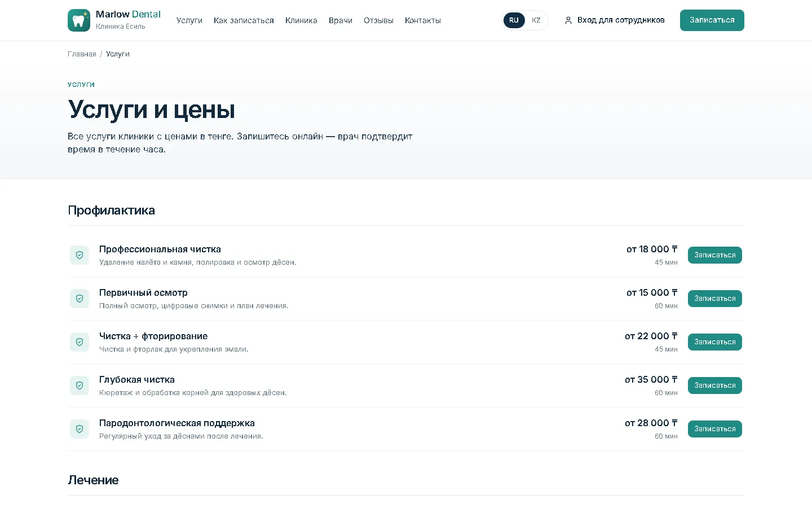Open Как записаться in the navigation

tap(244, 20)
